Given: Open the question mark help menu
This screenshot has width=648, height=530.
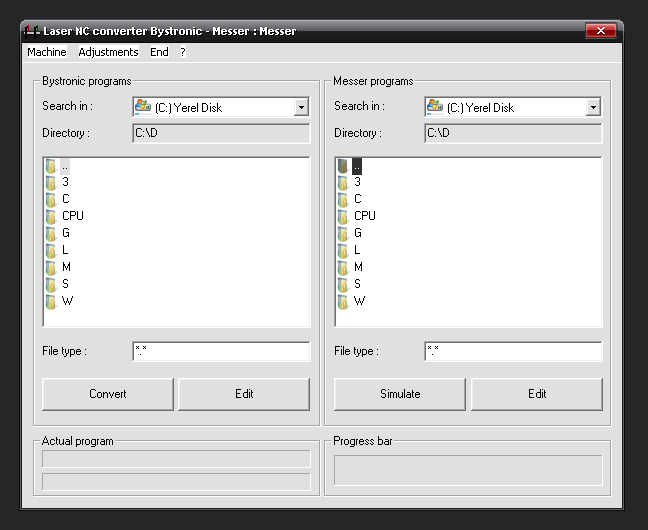Looking at the screenshot, I should click(x=183, y=52).
